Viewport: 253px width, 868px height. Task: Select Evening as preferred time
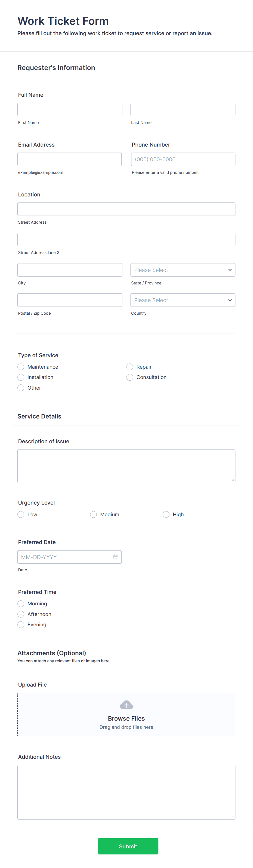click(20, 624)
